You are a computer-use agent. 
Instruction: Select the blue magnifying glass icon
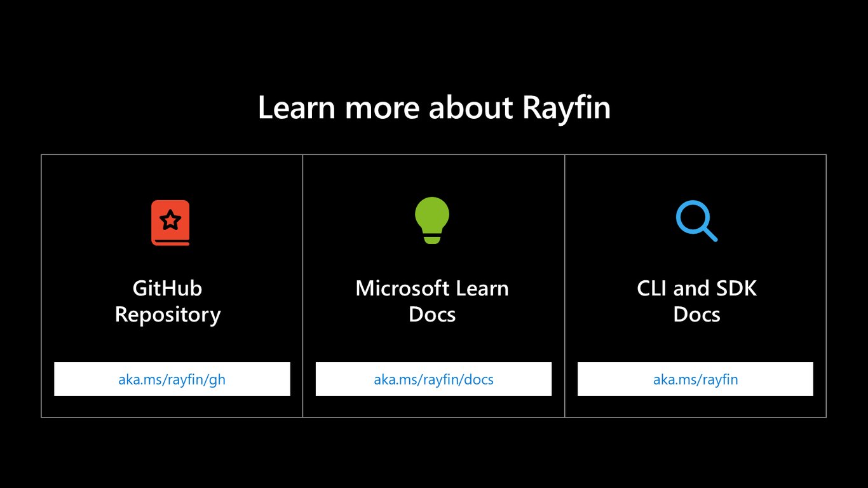click(x=696, y=221)
